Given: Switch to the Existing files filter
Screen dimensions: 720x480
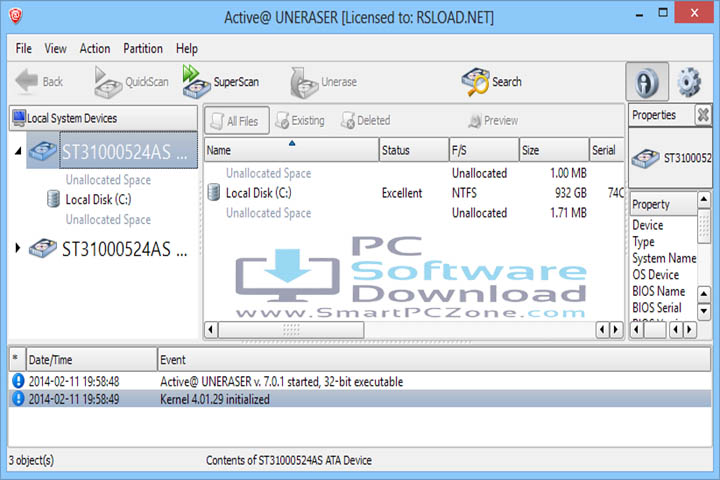Looking at the screenshot, I should [x=300, y=121].
